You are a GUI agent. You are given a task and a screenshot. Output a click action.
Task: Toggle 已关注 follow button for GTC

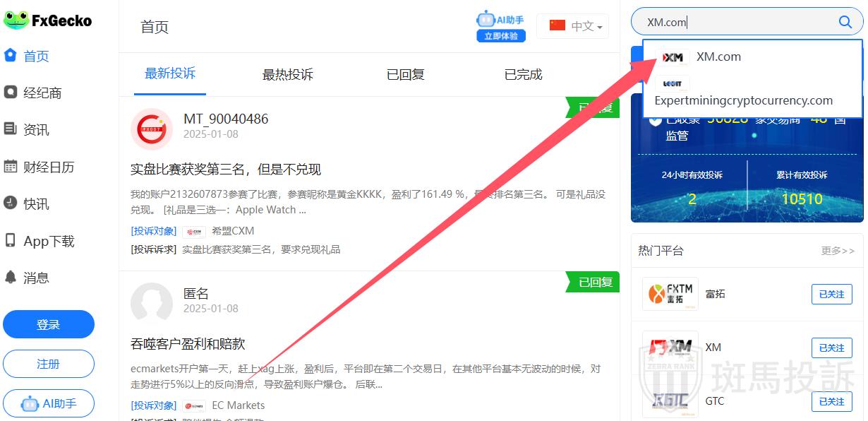coord(831,401)
